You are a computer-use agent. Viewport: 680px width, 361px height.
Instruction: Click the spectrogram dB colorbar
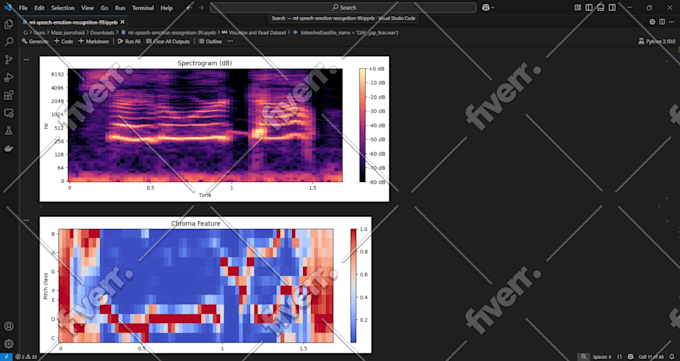[x=363, y=125]
